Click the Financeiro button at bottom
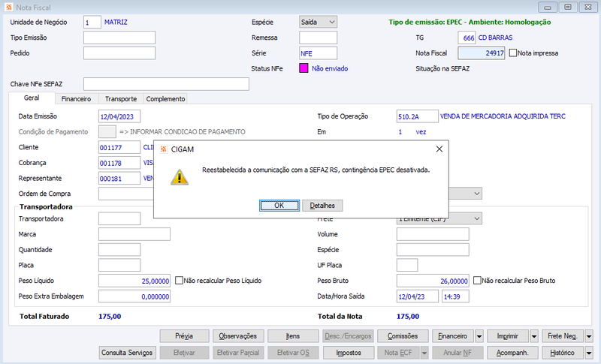 [x=453, y=336]
